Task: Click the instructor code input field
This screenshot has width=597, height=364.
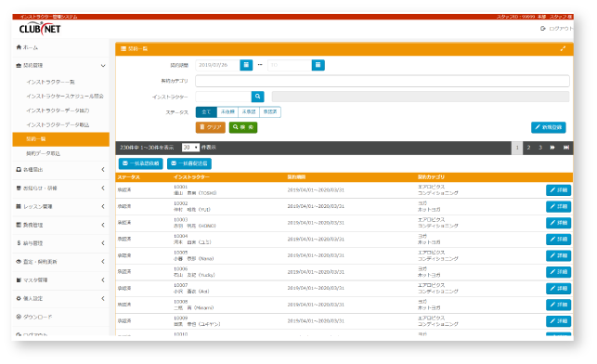Action: tap(224, 97)
